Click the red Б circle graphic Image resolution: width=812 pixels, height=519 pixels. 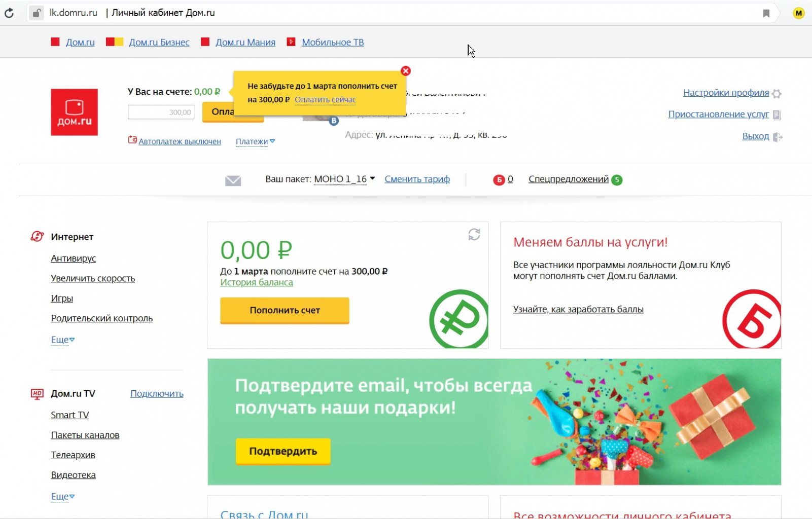point(752,319)
